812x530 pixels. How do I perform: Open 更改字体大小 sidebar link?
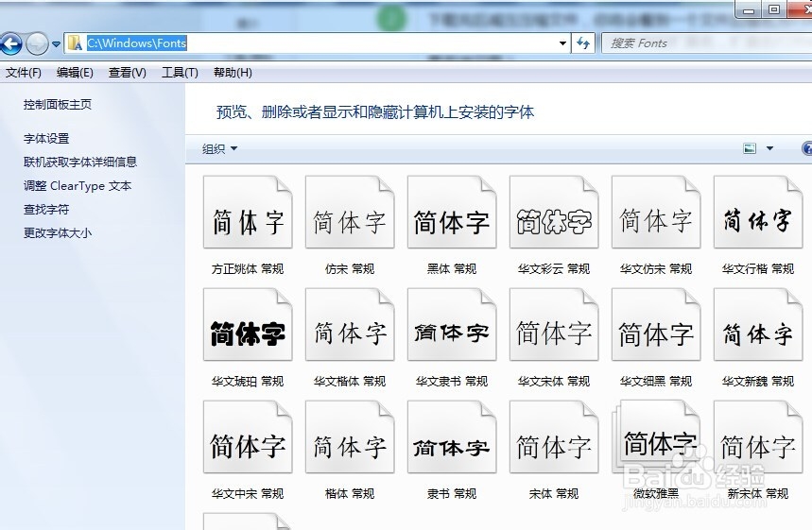(58, 233)
